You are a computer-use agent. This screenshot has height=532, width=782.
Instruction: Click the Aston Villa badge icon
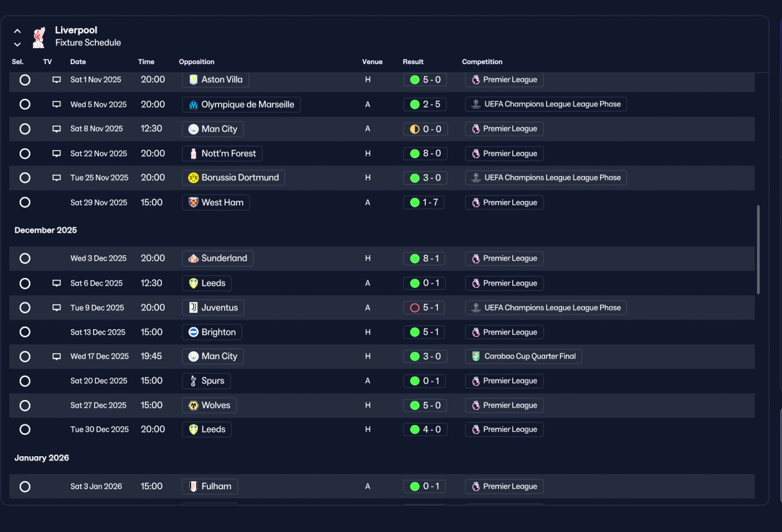[194, 79]
